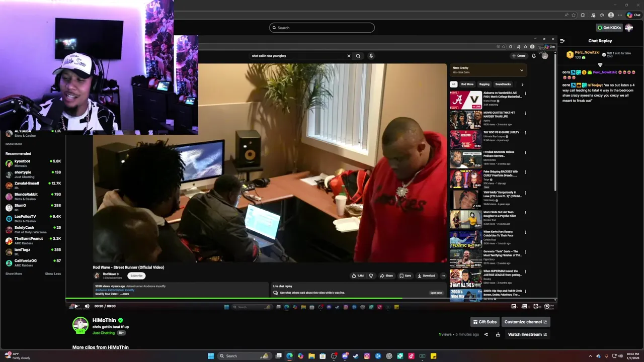Collapse the Chat Replay panel
This screenshot has width=644, height=362.
pyautogui.click(x=562, y=41)
